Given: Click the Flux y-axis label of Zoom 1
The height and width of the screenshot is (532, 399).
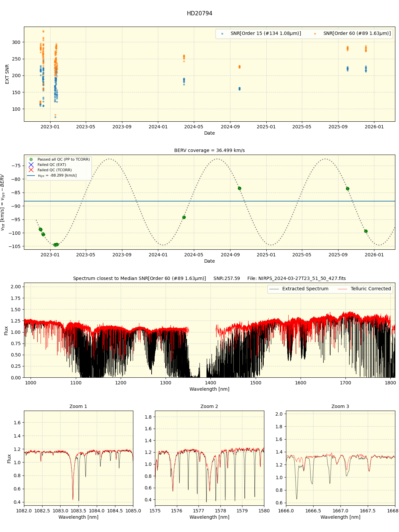Looking at the screenshot, I should (9, 458).
